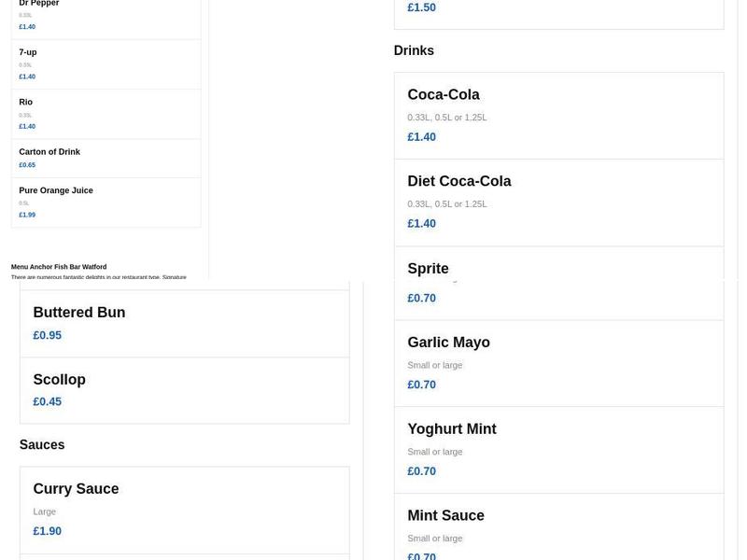
Task: Click the Dr Pepper item
Action: tap(39, 5)
